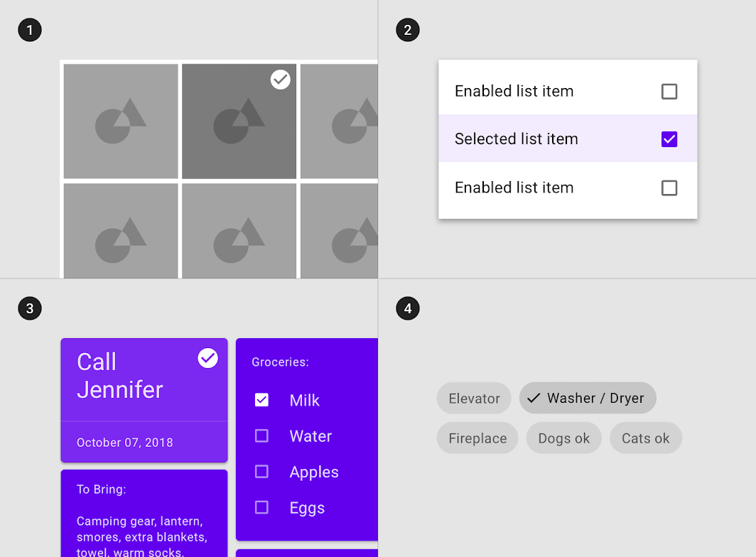Click the numbered badge 1
This screenshot has width=756, height=557.
29,30
